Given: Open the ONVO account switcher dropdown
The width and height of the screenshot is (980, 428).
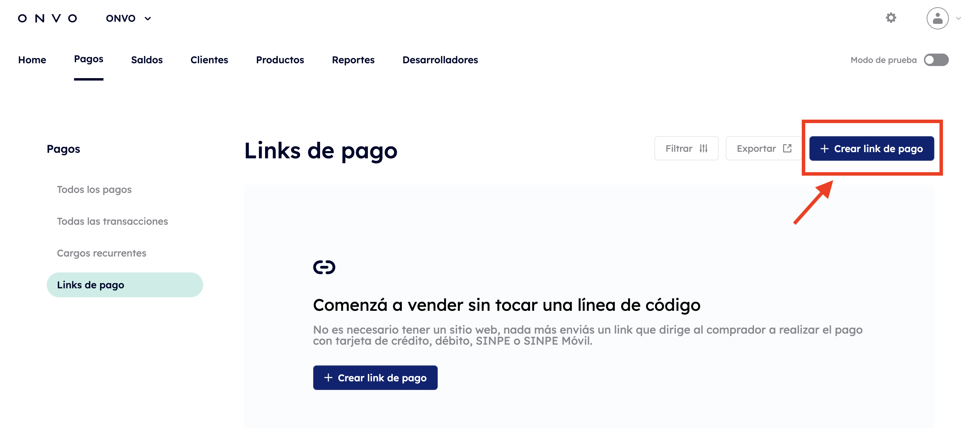Looking at the screenshot, I should tap(128, 18).
